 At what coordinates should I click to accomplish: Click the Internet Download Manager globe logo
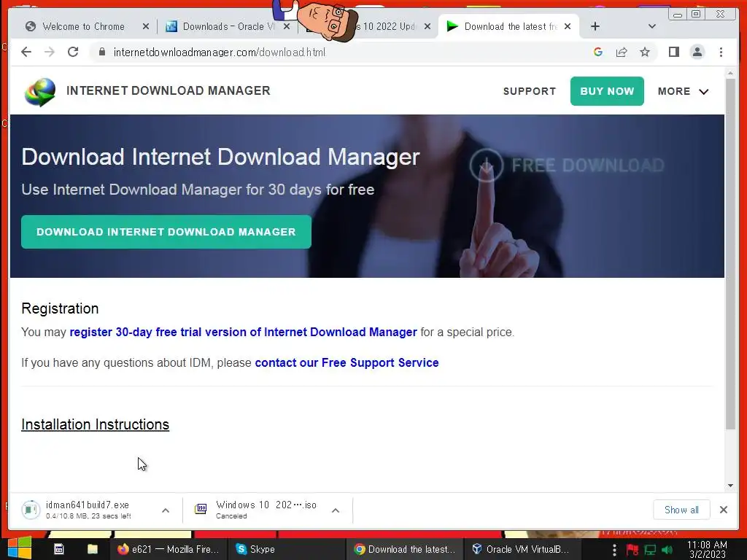pos(40,92)
